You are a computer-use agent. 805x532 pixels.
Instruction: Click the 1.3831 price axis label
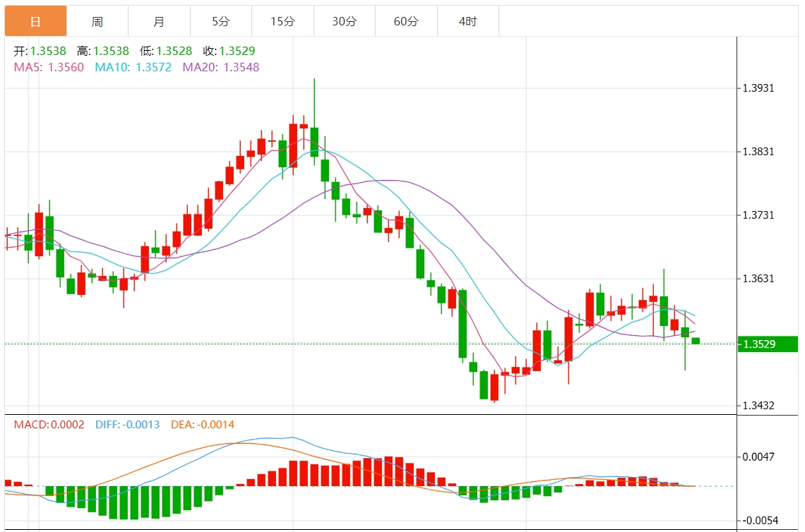coord(758,152)
